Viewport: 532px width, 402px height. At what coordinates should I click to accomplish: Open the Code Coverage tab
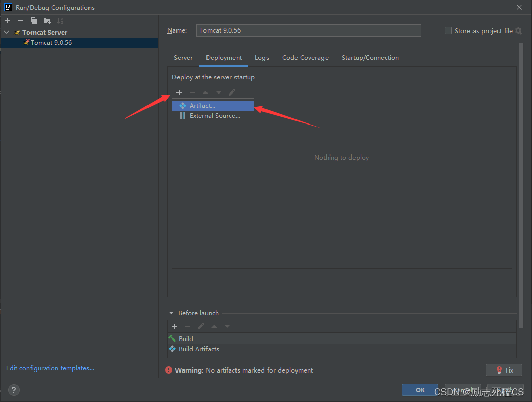pos(305,58)
